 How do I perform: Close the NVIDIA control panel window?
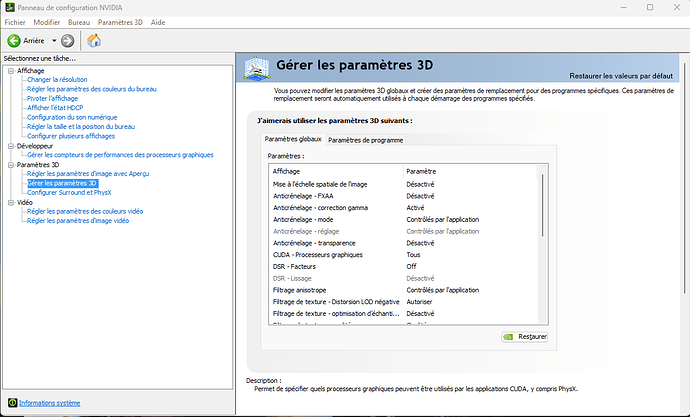coord(677,7)
